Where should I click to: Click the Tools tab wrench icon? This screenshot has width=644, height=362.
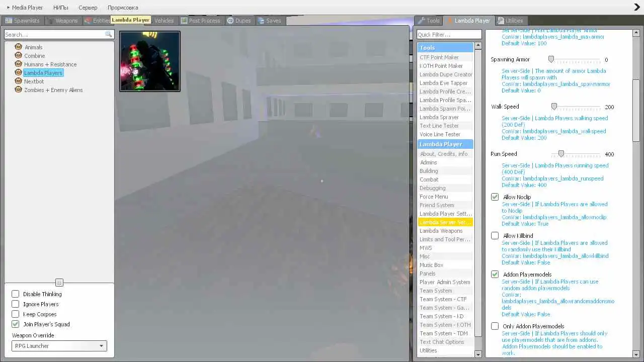[x=422, y=21]
